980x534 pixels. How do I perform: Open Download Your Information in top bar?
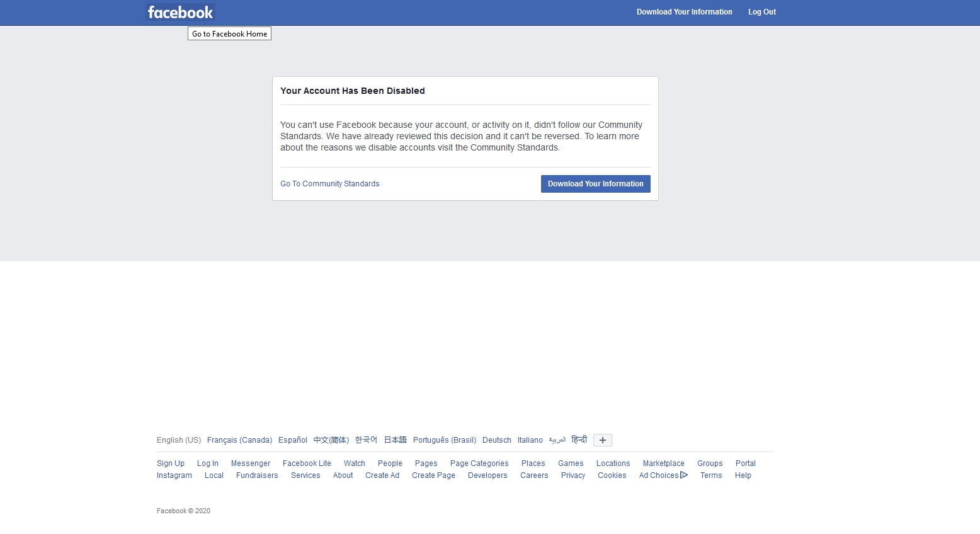point(685,12)
